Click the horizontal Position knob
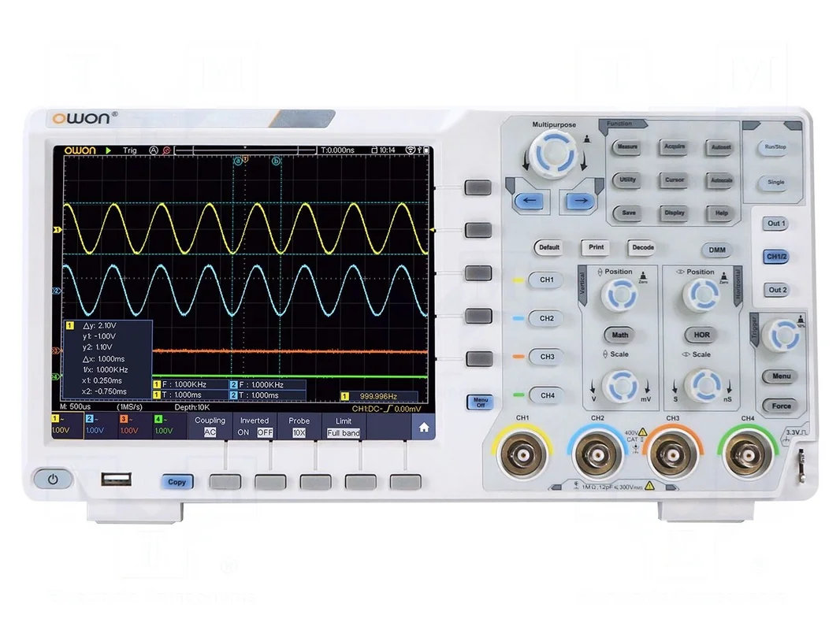 701,295
